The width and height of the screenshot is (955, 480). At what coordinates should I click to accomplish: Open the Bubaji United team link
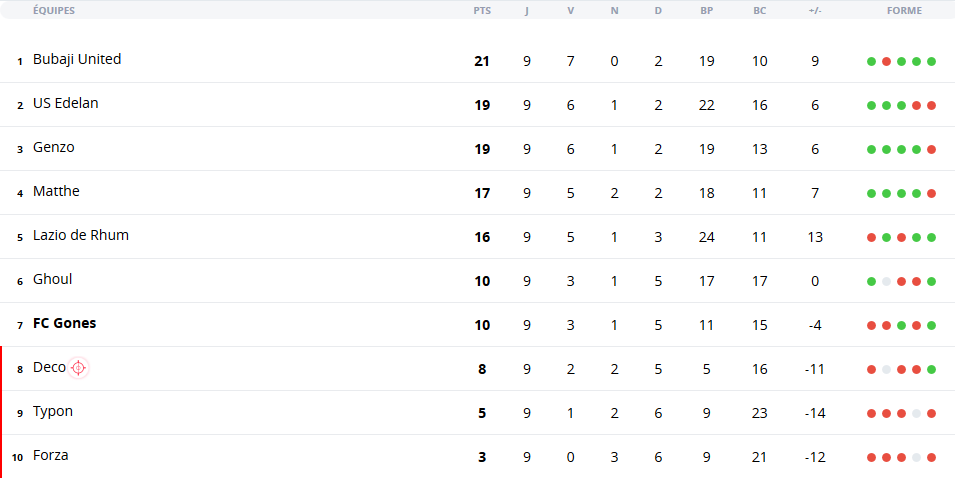coord(77,59)
